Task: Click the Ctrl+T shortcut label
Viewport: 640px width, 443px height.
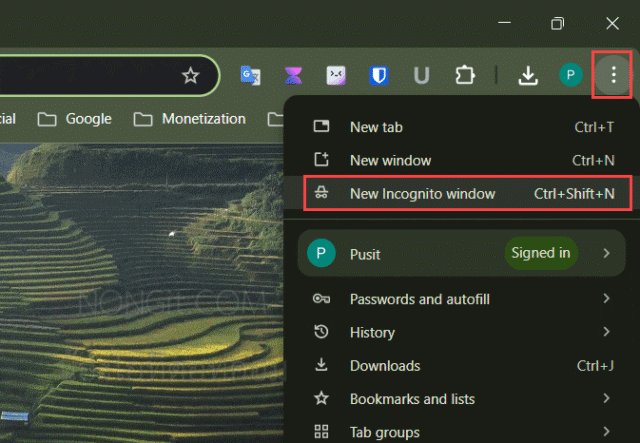Action: (594, 127)
